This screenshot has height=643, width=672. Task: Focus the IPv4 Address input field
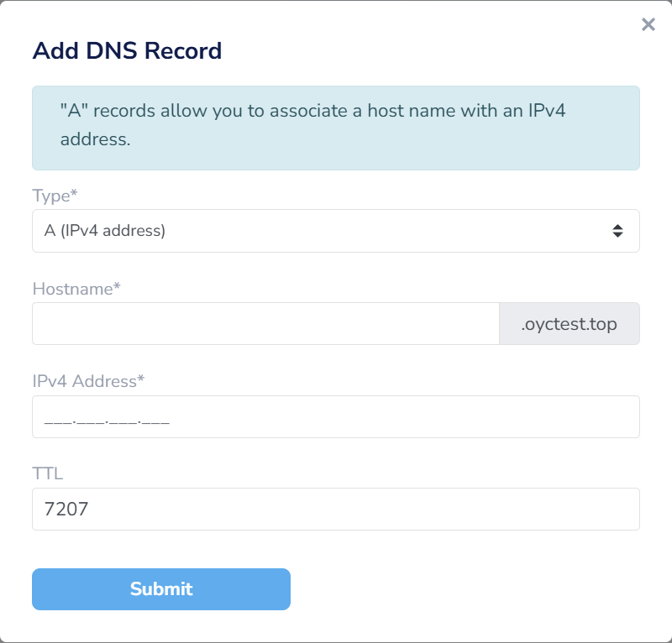pos(335,417)
